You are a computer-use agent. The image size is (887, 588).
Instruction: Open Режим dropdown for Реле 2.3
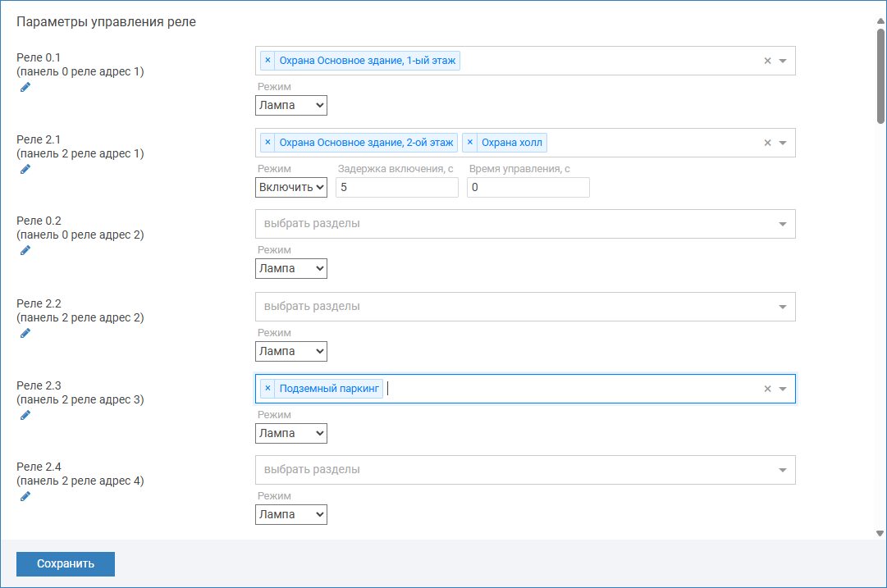click(291, 433)
